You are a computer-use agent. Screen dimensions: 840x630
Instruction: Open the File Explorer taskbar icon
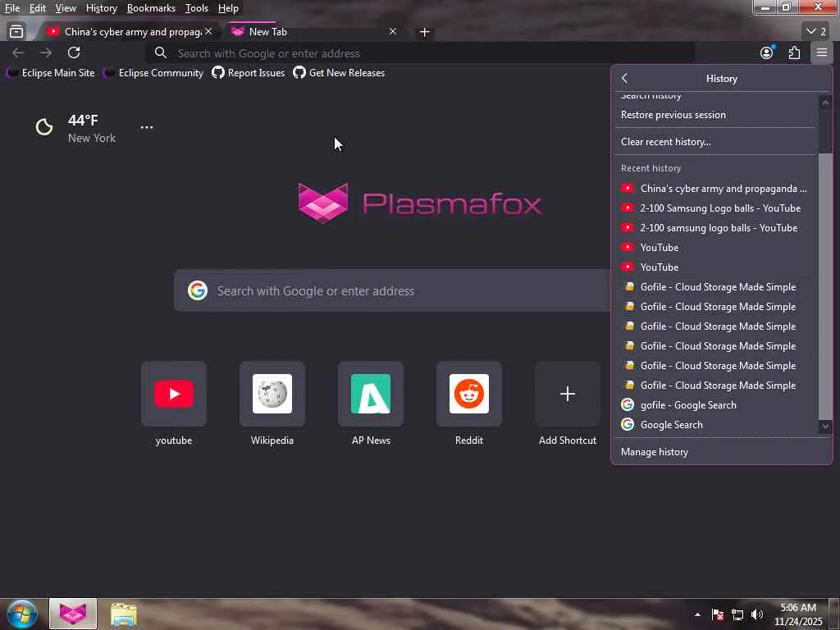click(124, 614)
